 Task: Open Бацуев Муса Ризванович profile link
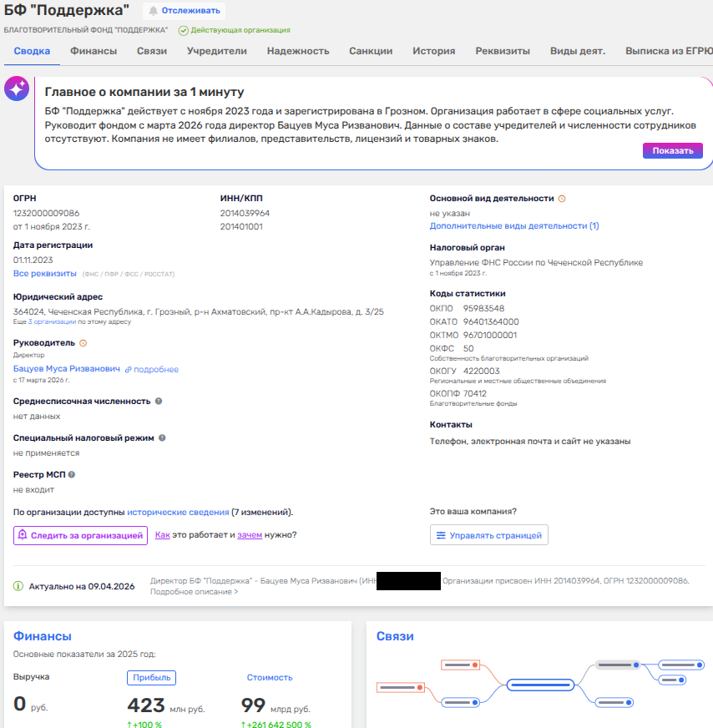[x=66, y=369]
